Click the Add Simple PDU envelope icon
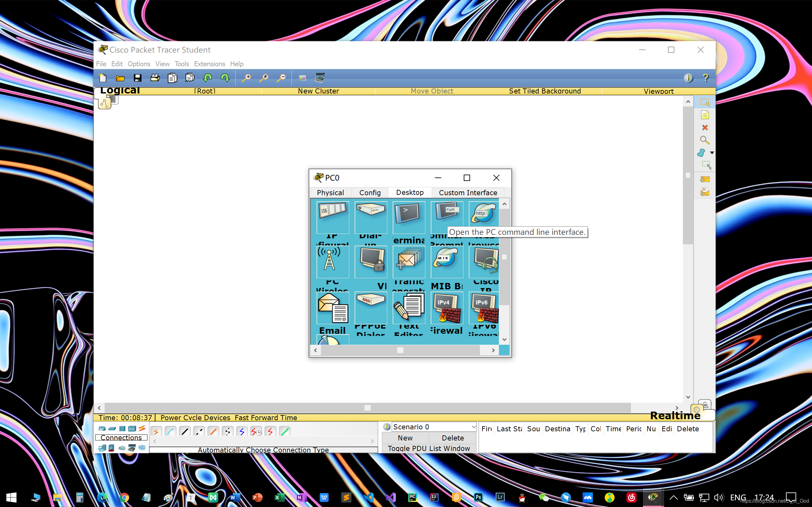This screenshot has width=812, height=507. (x=704, y=179)
